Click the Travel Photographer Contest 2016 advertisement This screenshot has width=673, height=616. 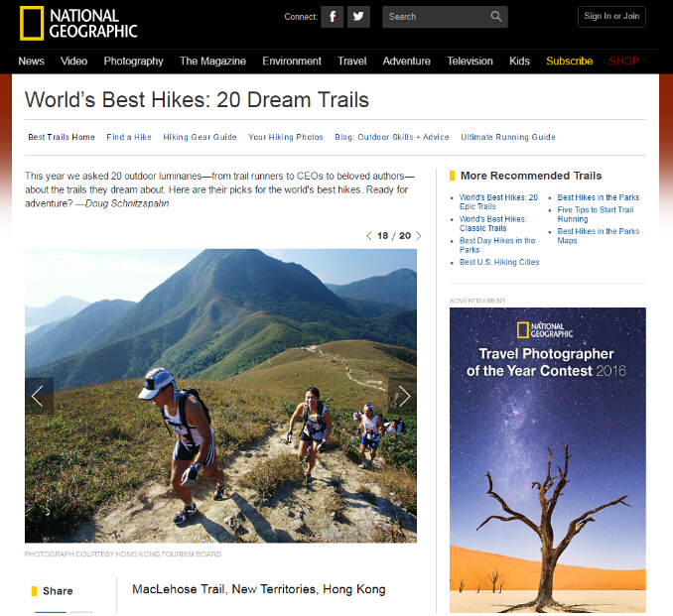(x=548, y=460)
